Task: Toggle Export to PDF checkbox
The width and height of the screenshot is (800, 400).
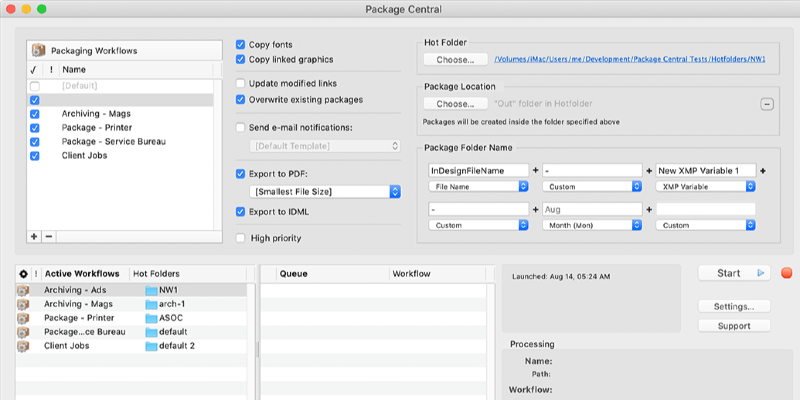Action: pyautogui.click(x=241, y=174)
